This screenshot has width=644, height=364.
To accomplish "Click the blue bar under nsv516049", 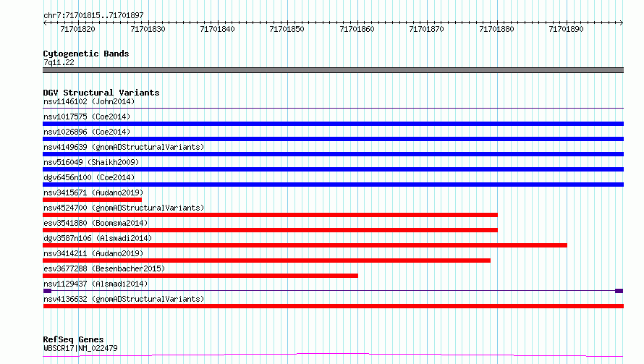I will pos(333,169).
